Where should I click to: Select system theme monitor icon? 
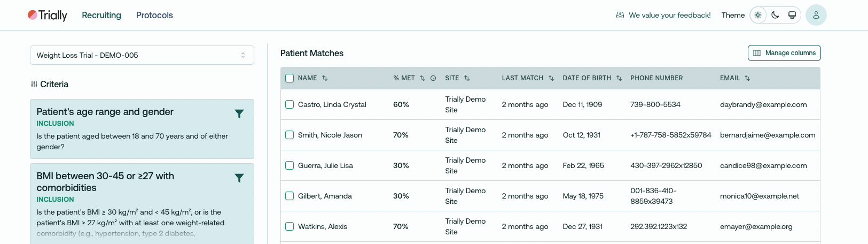click(x=792, y=15)
